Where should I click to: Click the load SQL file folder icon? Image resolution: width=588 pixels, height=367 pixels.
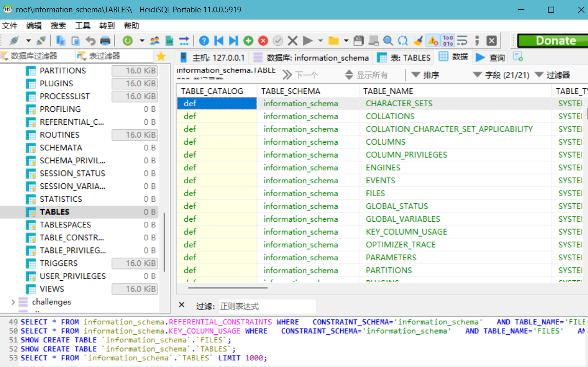pyautogui.click(x=334, y=41)
